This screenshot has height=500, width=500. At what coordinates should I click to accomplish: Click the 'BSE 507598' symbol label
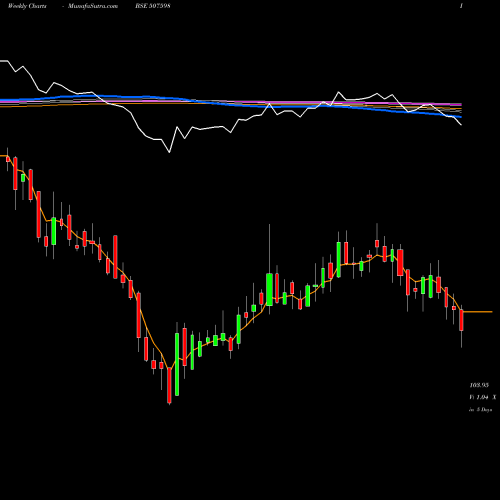(x=153, y=6)
